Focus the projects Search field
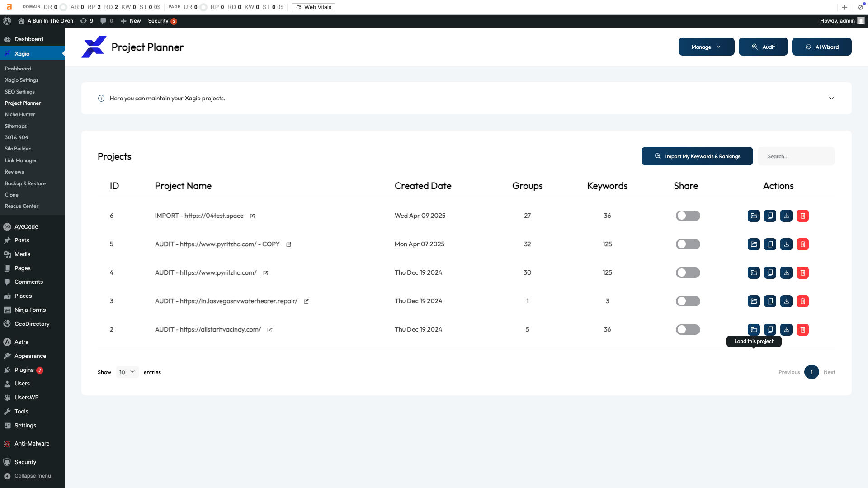Image resolution: width=868 pixels, height=488 pixels. [x=796, y=156]
